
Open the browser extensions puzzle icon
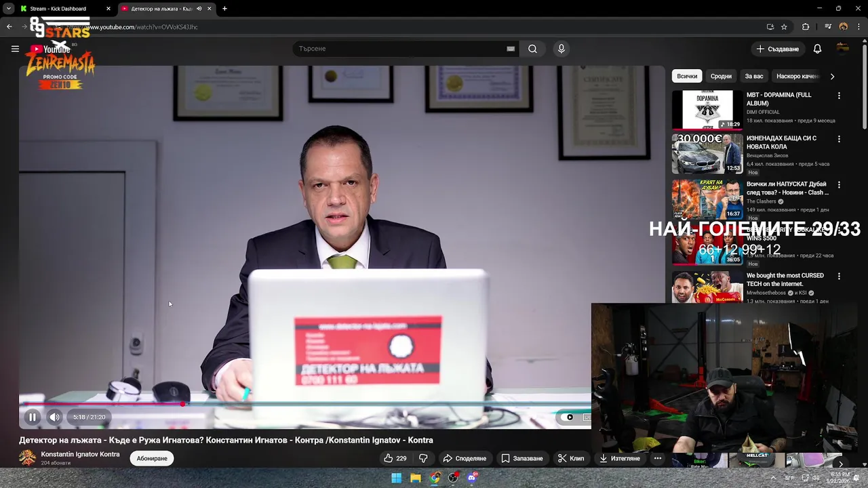pos(806,27)
